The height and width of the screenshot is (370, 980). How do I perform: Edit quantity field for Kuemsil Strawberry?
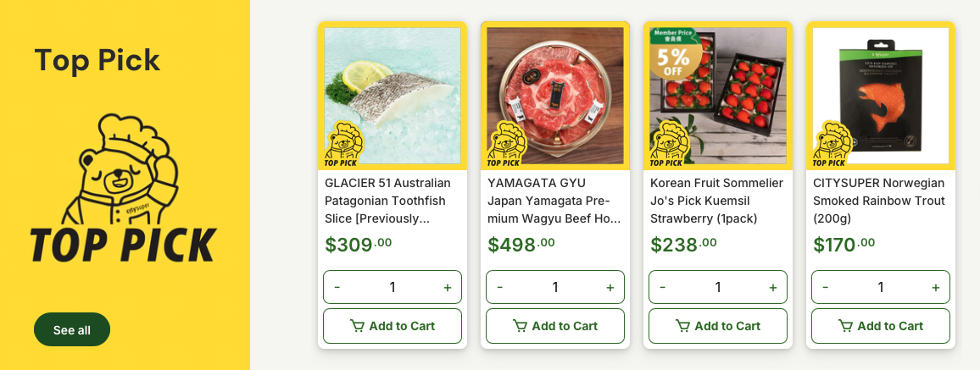718,287
